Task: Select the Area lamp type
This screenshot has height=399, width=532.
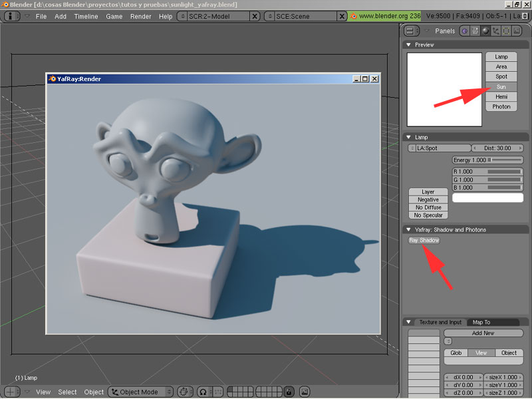Action: 501,66
